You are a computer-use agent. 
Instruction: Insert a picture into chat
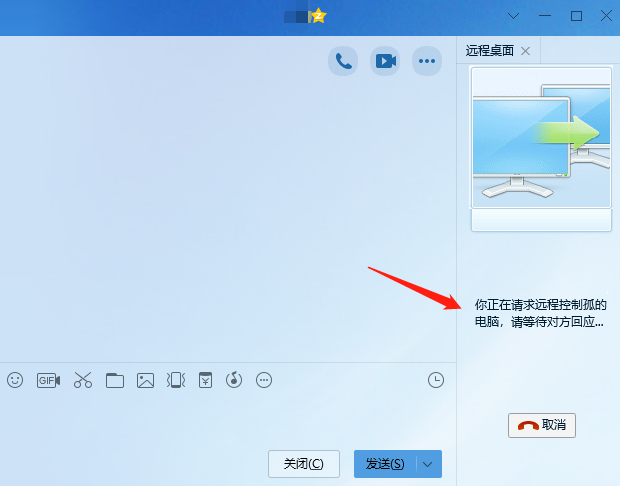point(146,380)
